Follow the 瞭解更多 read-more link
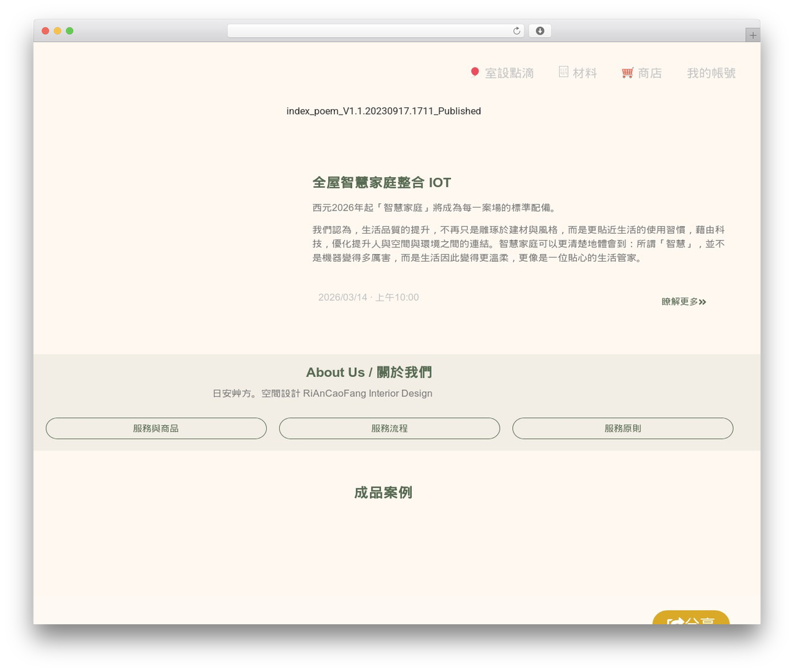The height and width of the screenshot is (672, 794). 684,302
